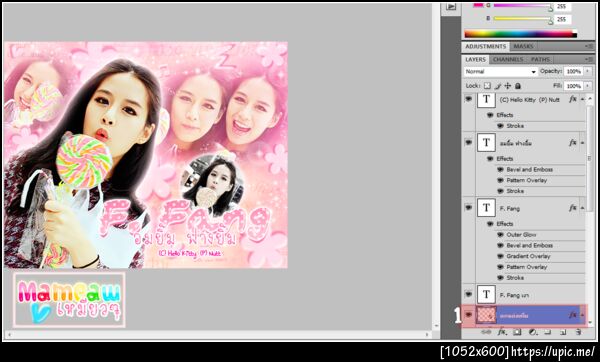Toggle all Effects of F. Fang layer
This screenshot has height=362, width=600.
490,224
